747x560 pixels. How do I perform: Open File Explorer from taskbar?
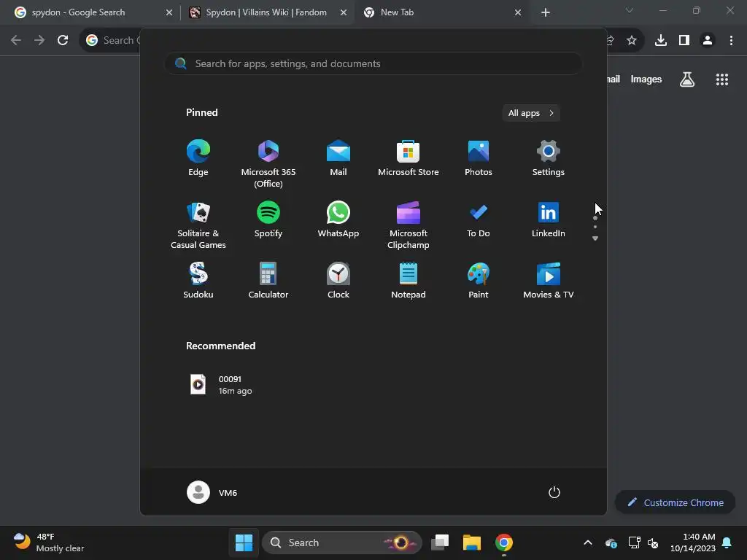point(472,542)
